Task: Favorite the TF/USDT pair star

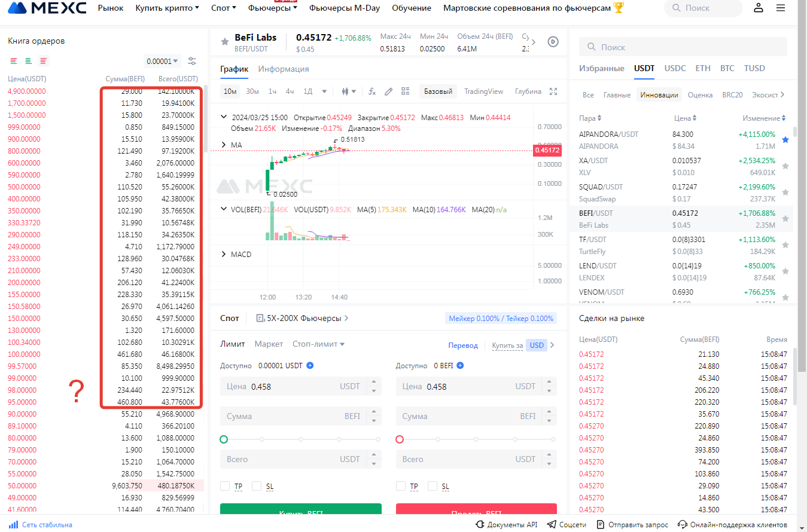Action: 785,245
